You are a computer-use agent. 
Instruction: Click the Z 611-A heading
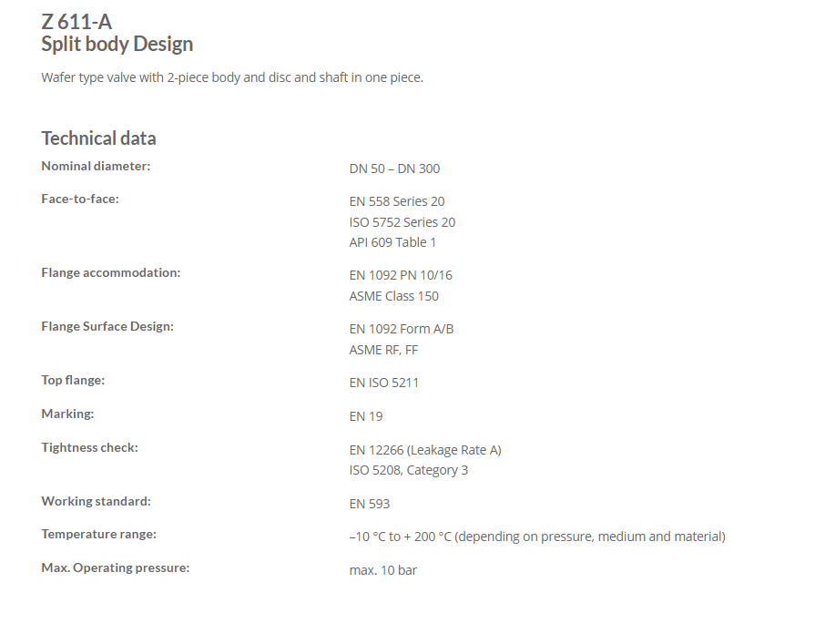coord(76,22)
